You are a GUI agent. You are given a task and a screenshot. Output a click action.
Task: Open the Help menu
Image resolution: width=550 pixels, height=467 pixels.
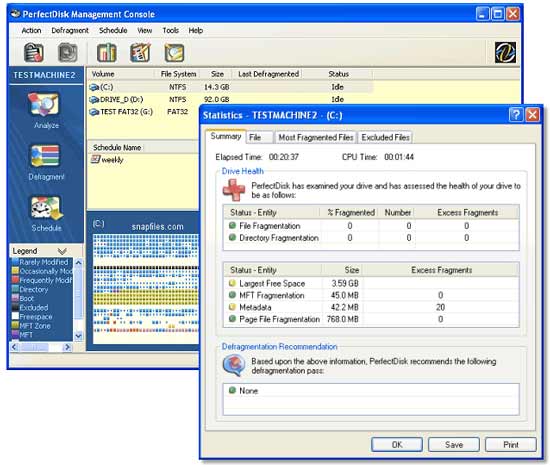point(195,31)
